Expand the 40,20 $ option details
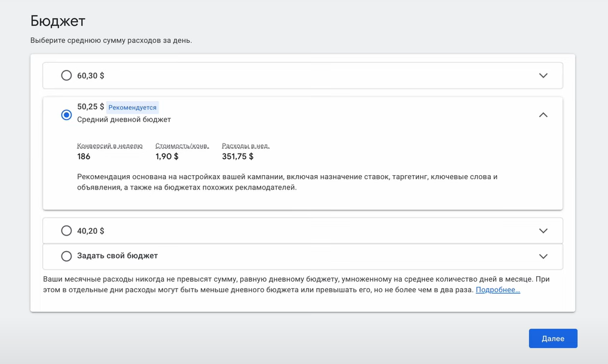Image resolution: width=608 pixels, height=364 pixels. coord(543,230)
